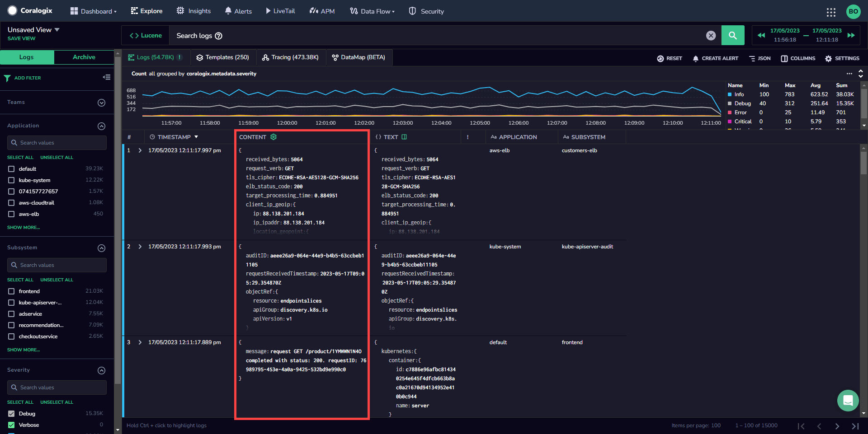The height and width of the screenshot is (434, 868).
Task: Open the Unsaved View dropdown
Action: click(x=33, y=30)
